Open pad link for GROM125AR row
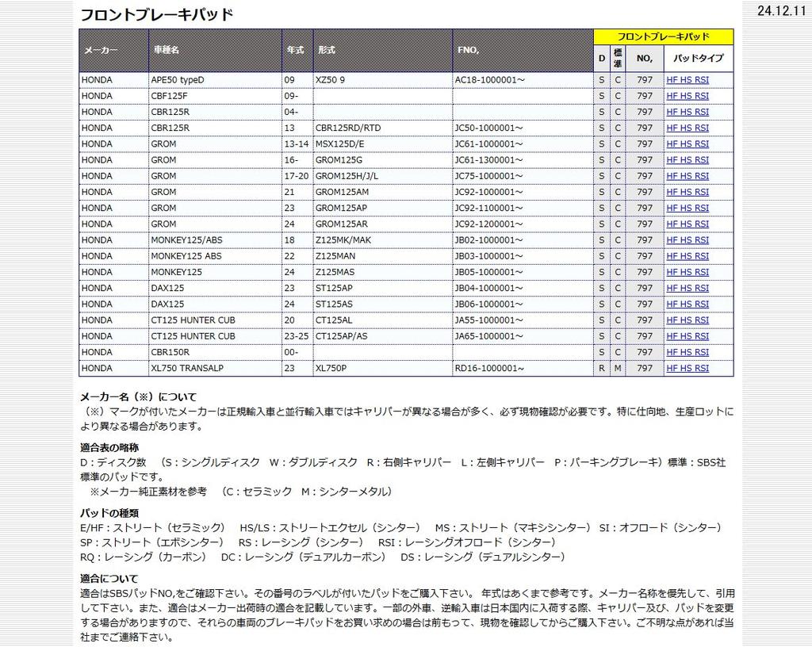Screen dimensions: 812x647 (688, 224)
